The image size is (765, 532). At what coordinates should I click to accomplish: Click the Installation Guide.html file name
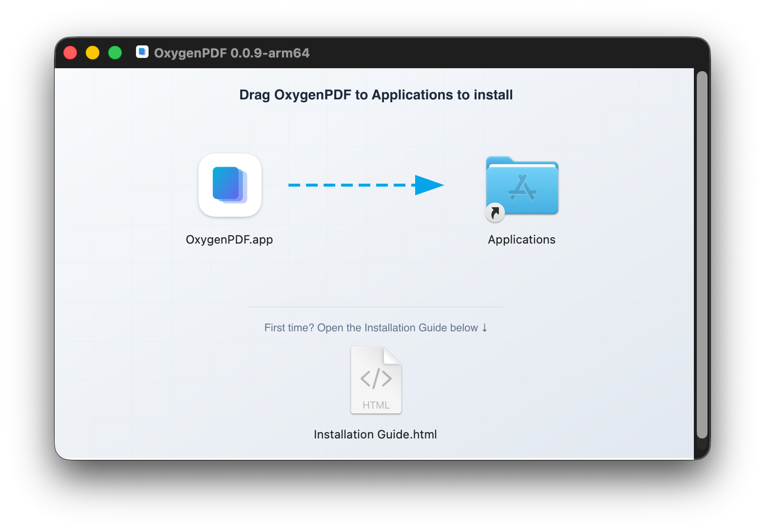coord(376,435)
